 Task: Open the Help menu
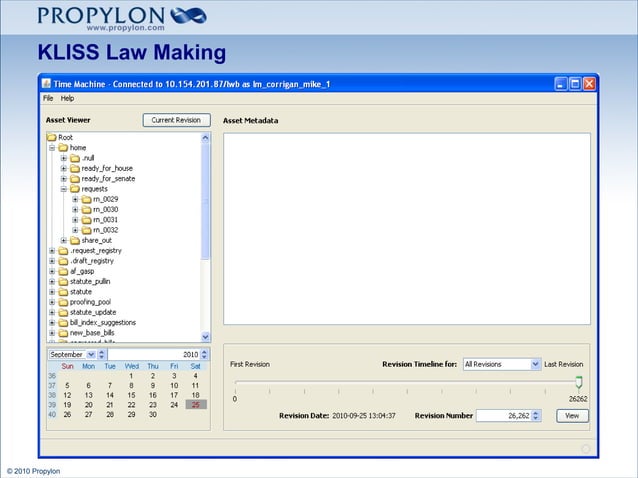click(67, 98)
